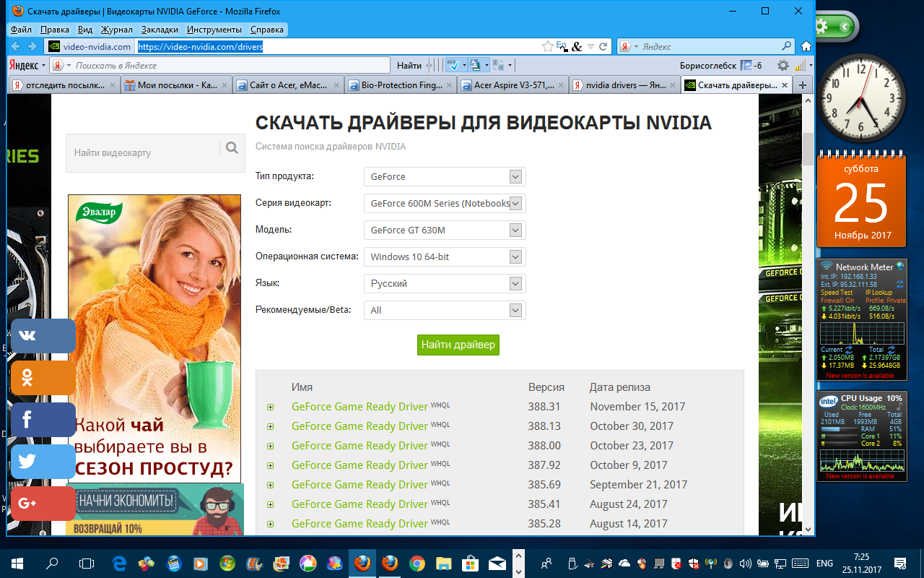The image size is (924, 578).
Task: Share the page on Facebook
Action: pos(43,420)
